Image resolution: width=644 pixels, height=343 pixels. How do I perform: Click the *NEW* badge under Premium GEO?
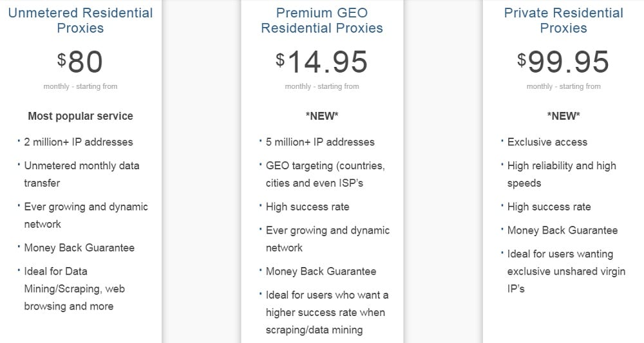(x=322, y=116)
